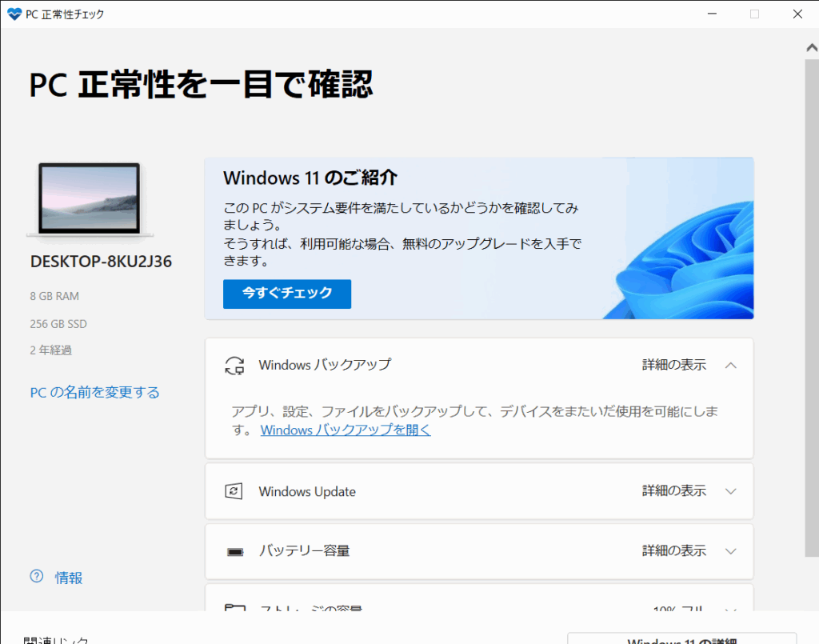Click 詳細の表示 in Windows Update row
The height and width of the screenshot is (644, 819).
tap(673, 490)
